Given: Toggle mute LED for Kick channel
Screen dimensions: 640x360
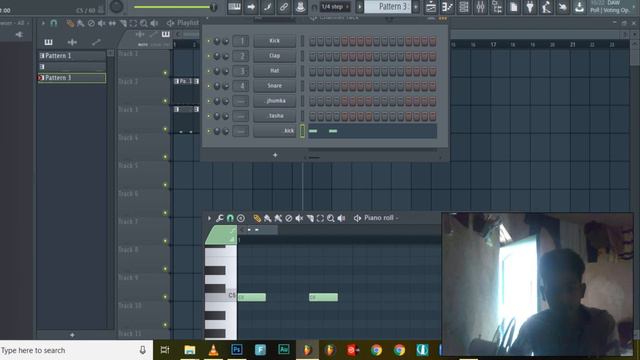Looking at the screenshot, I should (x=209, y=41).
